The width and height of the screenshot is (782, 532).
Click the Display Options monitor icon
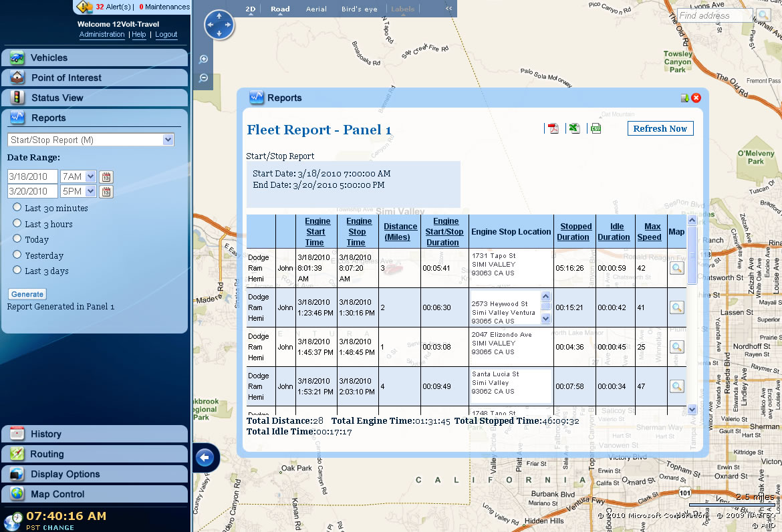click(x=17, y=473)
